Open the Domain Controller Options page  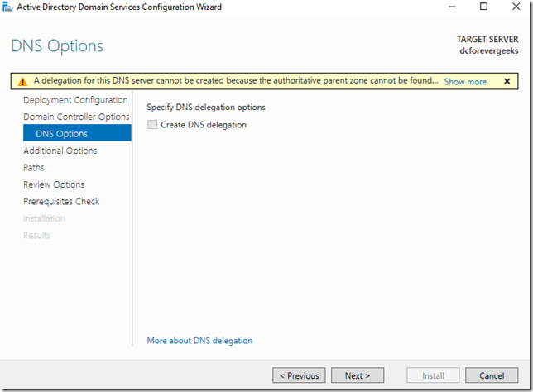coord(76,117)
